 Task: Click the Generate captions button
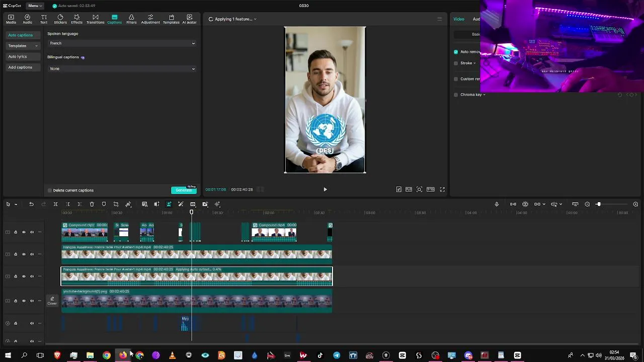click(x=184, y=190)
